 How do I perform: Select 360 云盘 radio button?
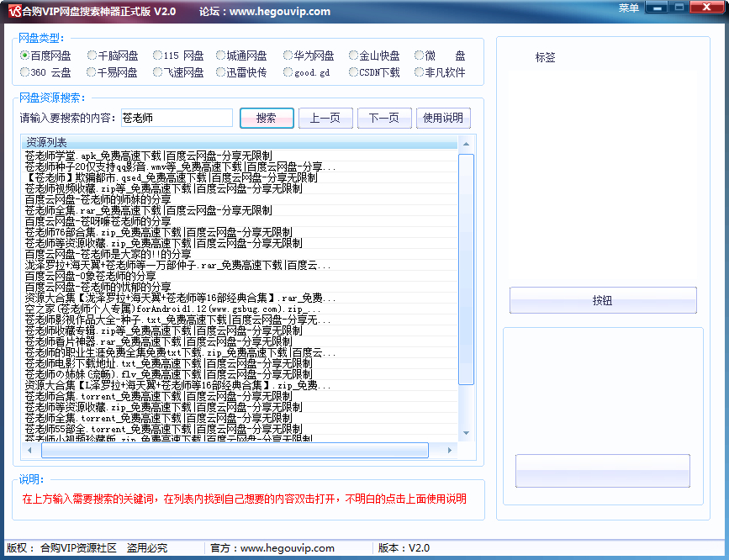pos(45,72)
